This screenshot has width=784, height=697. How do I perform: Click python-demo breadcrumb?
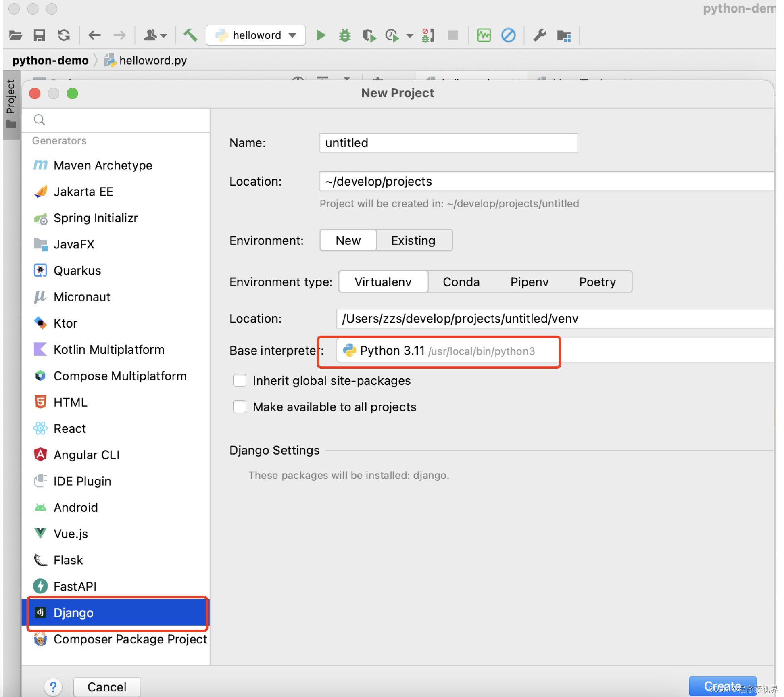click(50, 61)
